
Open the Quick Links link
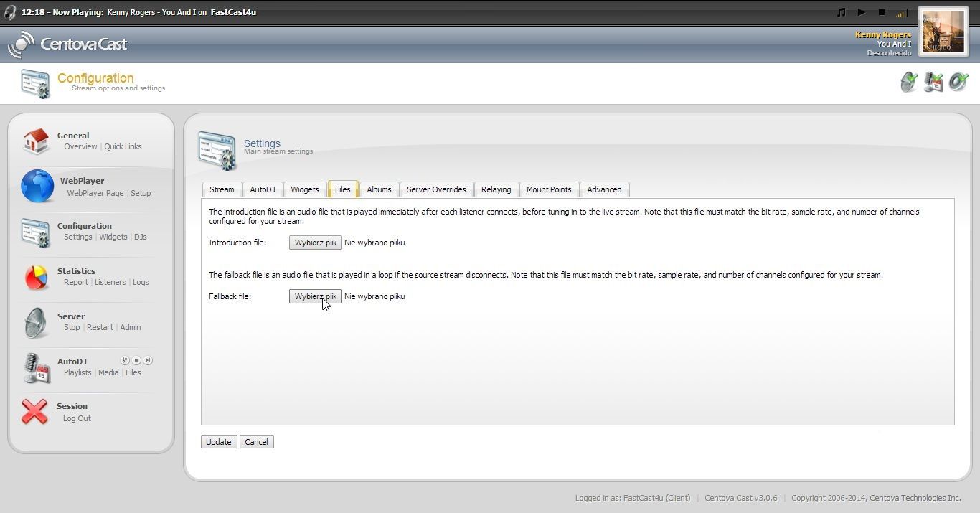[x=123, y=146]
